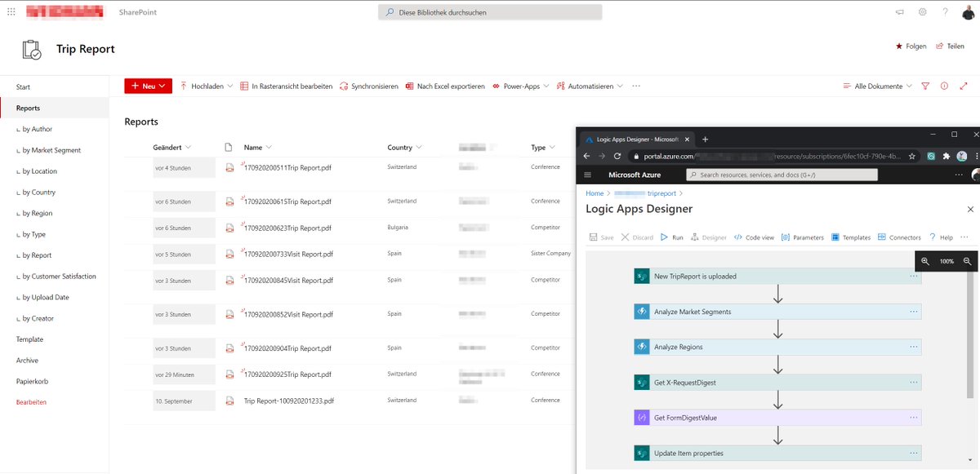The height and width of the screenshot is (474, 980).
Task: Select the Logic Apps Designer browser tab
Action: click(x=639, y=140)
